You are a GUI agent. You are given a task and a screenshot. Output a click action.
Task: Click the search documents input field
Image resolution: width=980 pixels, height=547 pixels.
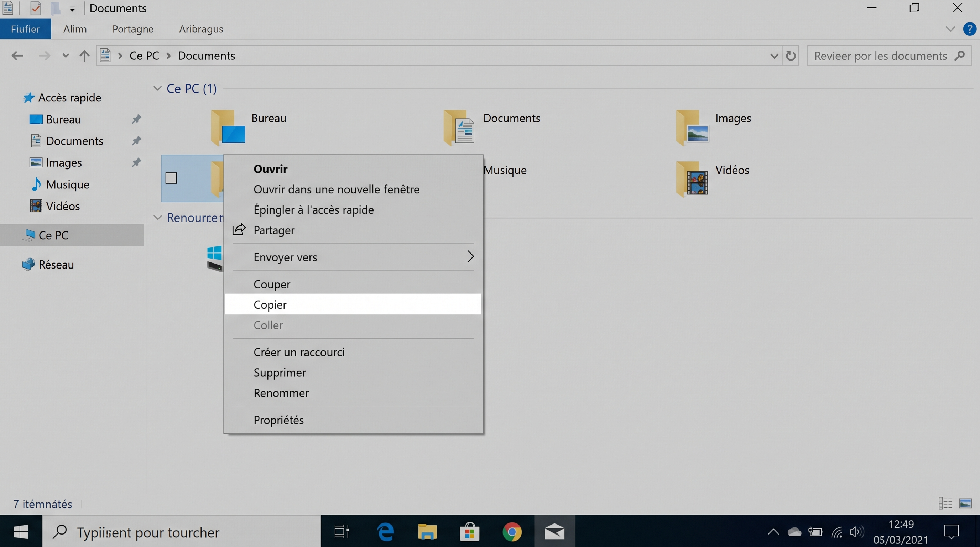click(889, 56)
